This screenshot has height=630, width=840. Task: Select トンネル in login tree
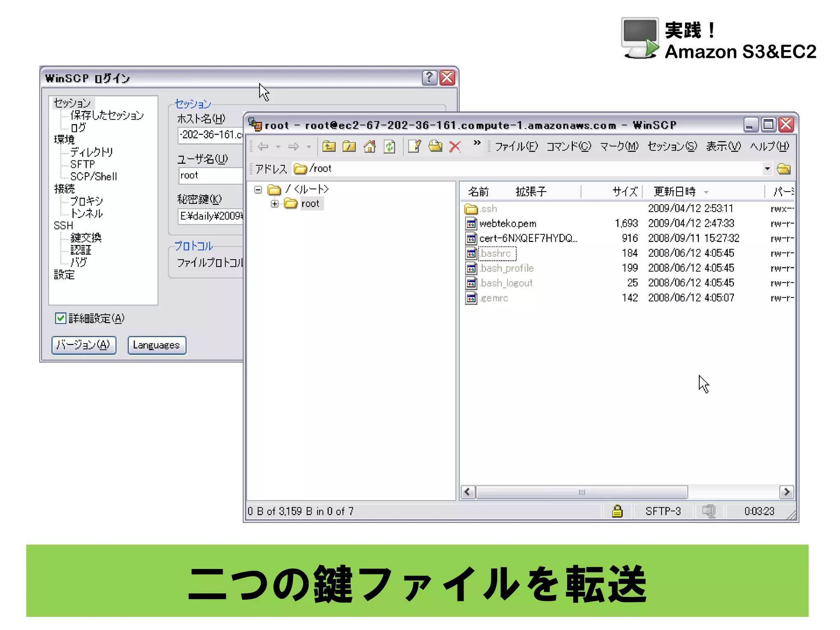tap(87, 213)
